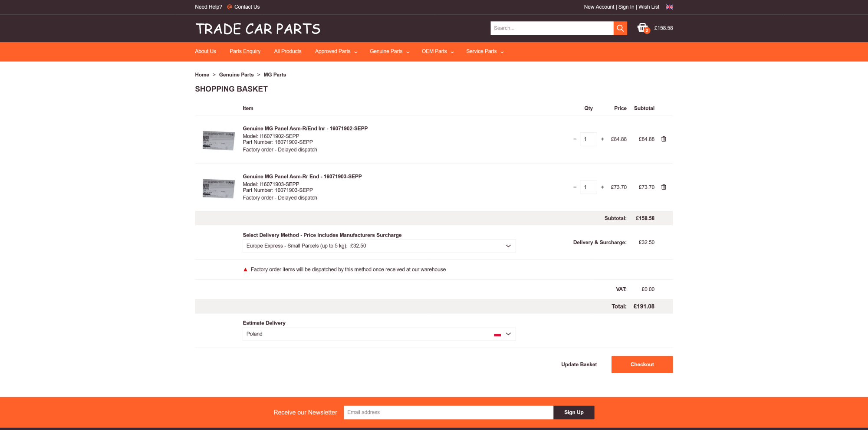This screenshot has height=430, width=868.
Task: Click the orange search magnifier button
Action: coord(620,28)
